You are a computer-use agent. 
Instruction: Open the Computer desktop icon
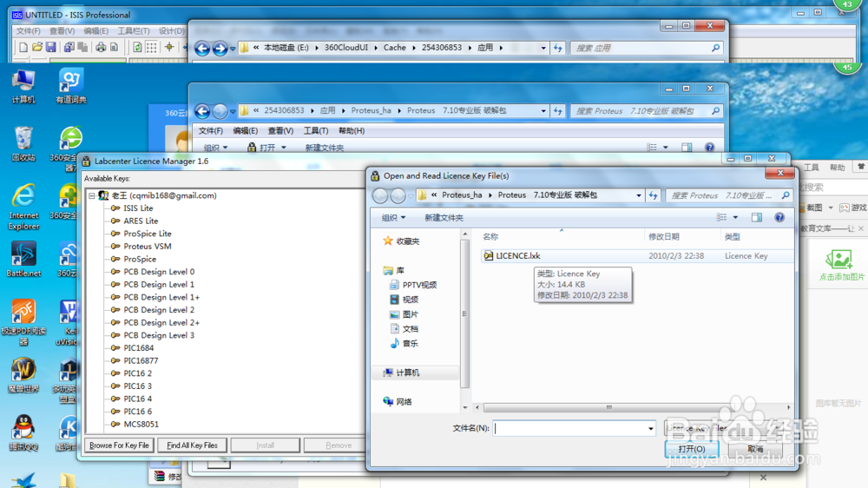click(x=23, y=87)
